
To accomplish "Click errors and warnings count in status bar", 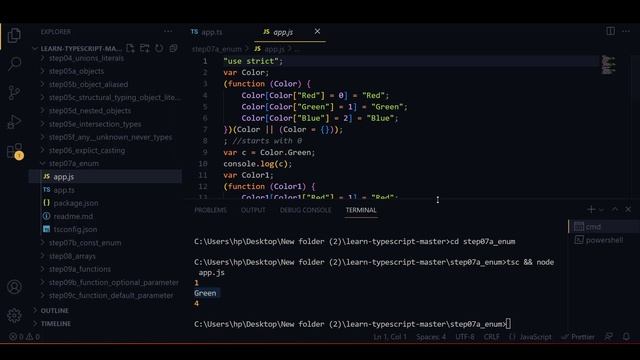I will click(24, 337).
